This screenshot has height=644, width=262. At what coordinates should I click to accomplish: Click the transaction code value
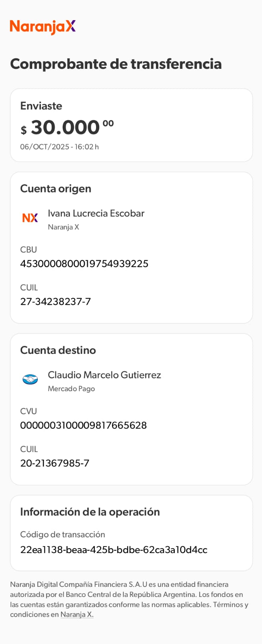(114, 550)
